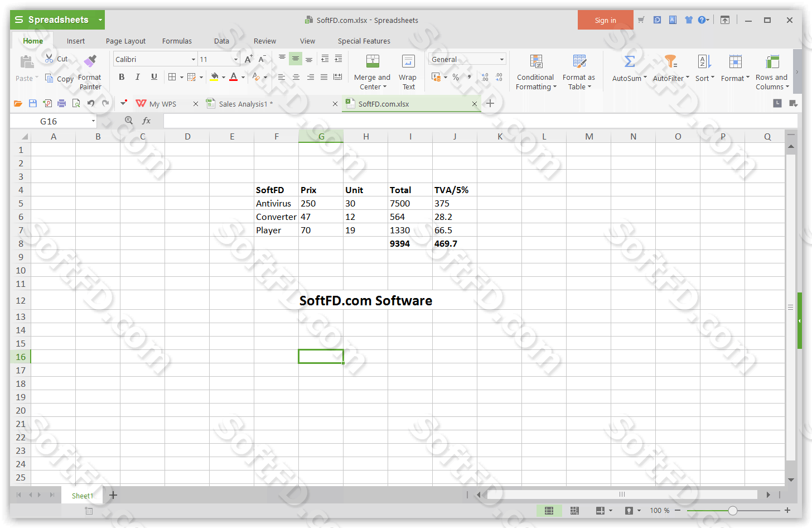Toggle Italic formatting
Screen dimensions: 812x528
(x=137, y=77)
